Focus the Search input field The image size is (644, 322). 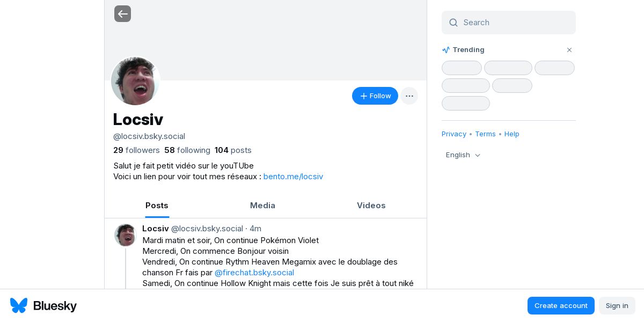pos(515,23)
